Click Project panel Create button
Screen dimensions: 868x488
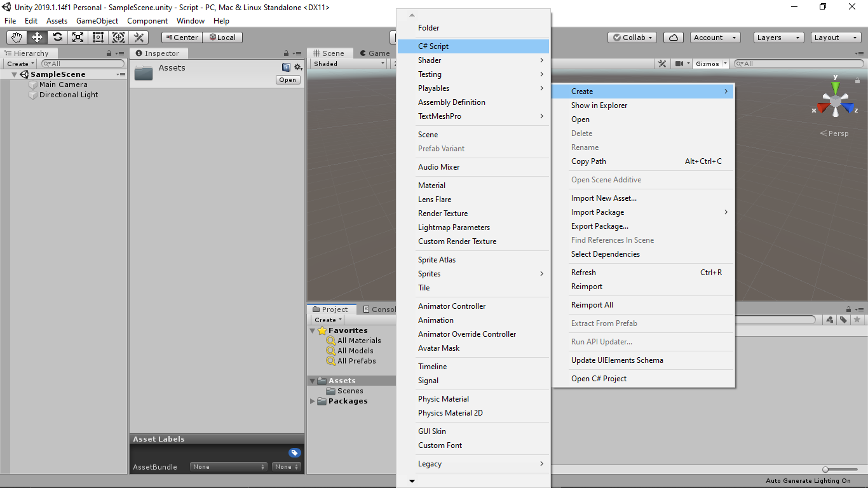328,320
